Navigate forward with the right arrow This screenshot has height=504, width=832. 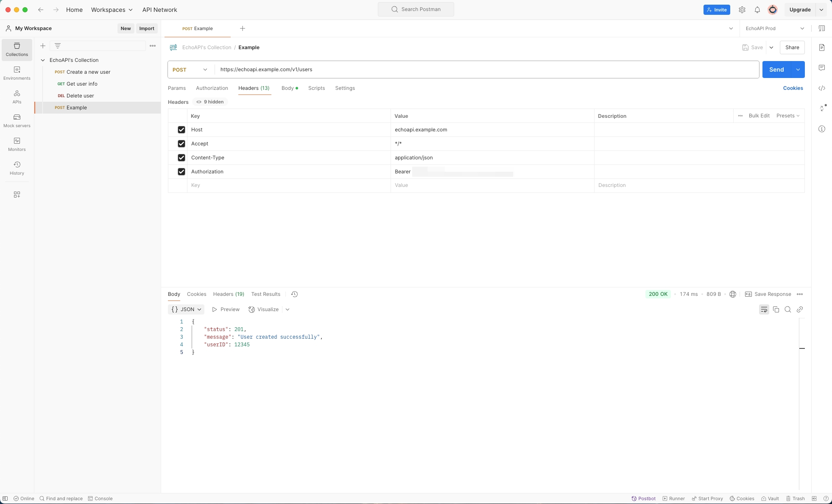click(56, 10)
